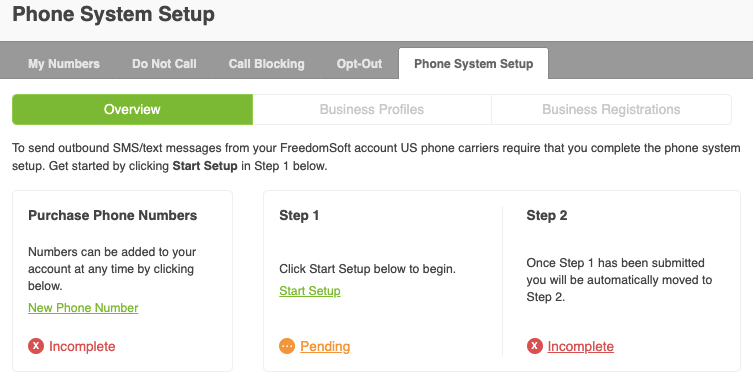Open the Business Registrations sub-tab
Screen dimensions: 753x373
point(611,109)
